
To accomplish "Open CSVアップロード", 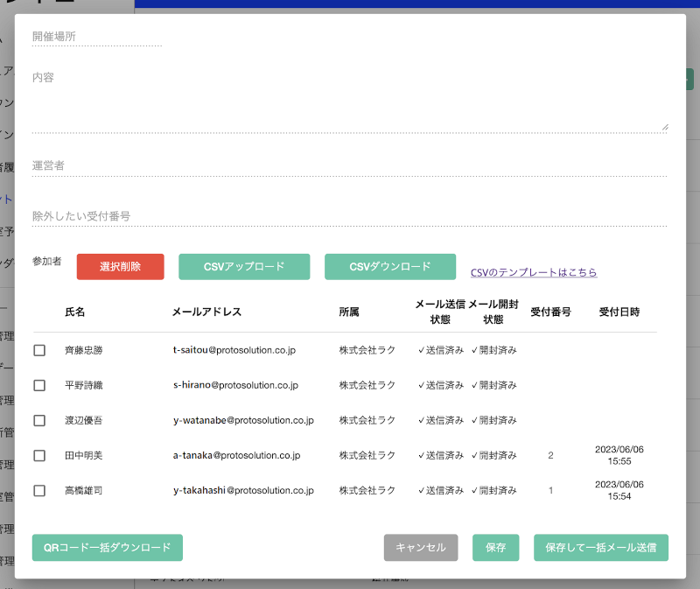I will click(244, 267).
